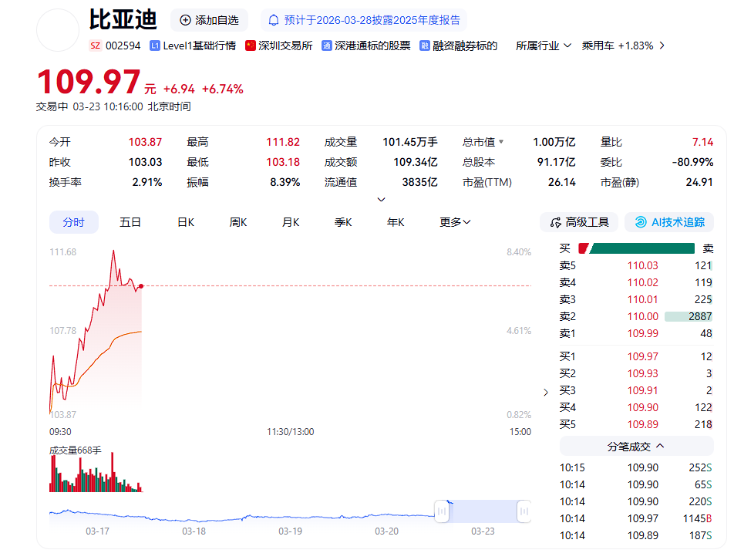The height and width of the screenshot is (560, 734).
Task: Select the 周K chart tab
Action: click(237, 222)
